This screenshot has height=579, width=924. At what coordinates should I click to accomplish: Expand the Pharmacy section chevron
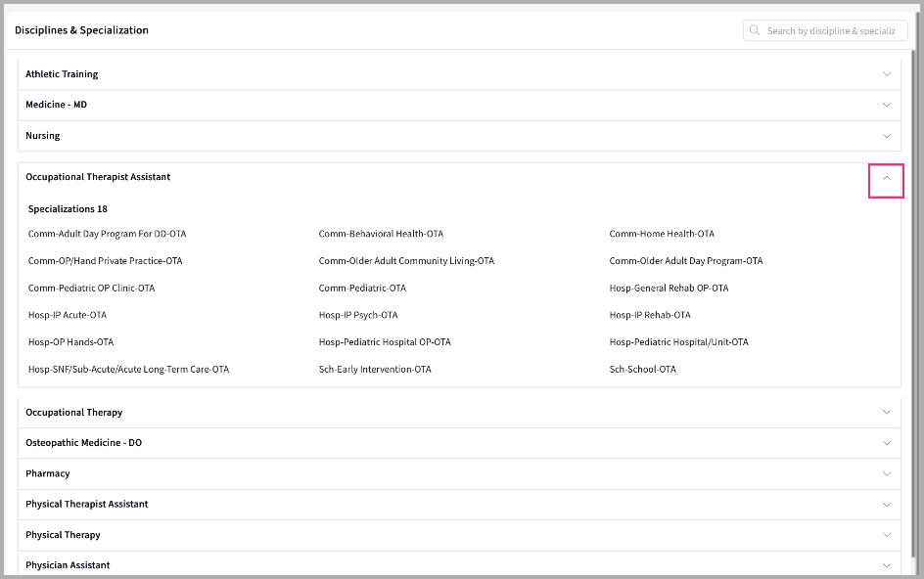point(887,473)
